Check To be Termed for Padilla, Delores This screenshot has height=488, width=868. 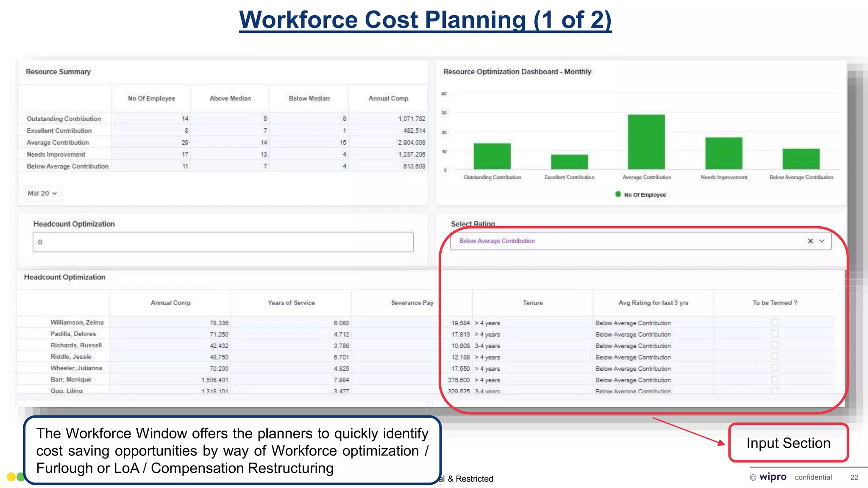[775, 334]
